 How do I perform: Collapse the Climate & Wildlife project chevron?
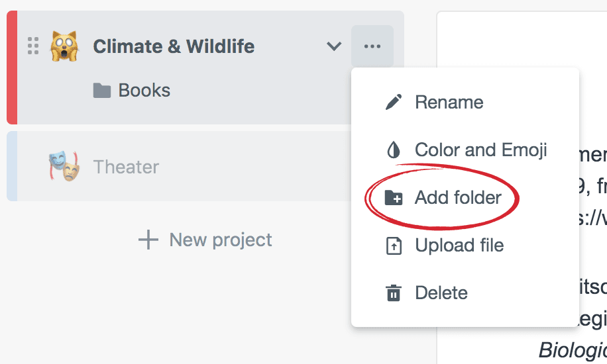[334, 46]
